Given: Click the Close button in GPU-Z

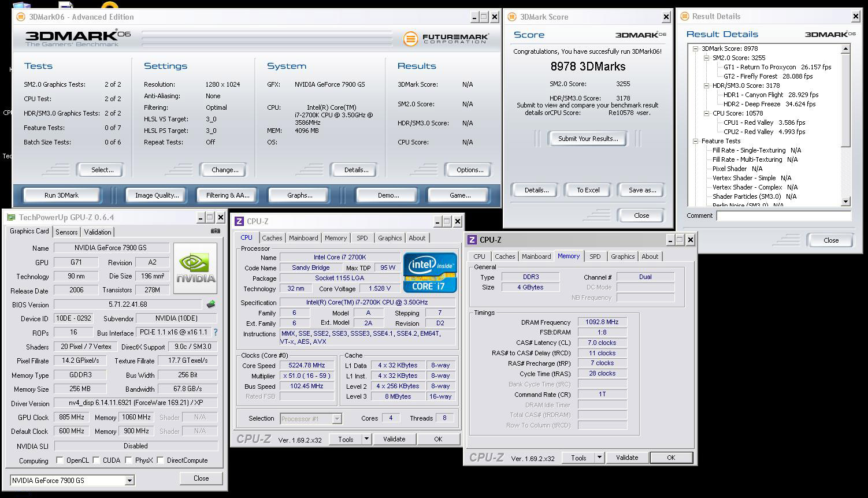Looking at the screenshot, I should (201, 478).
